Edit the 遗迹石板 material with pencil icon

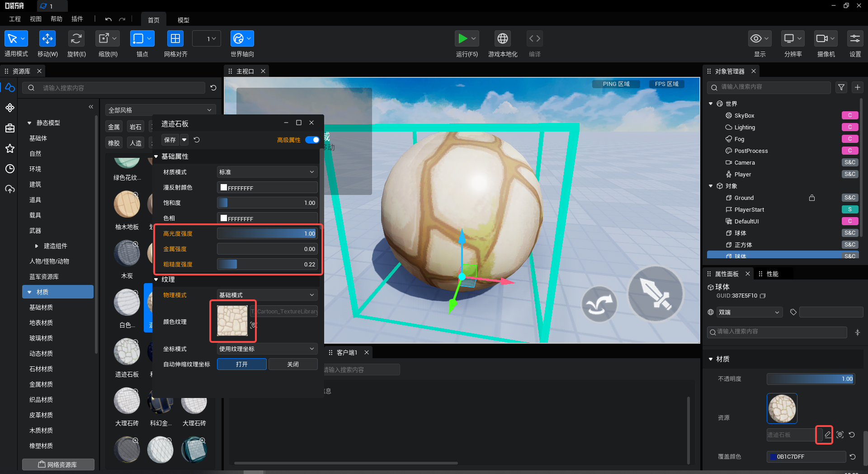pyautogui.click(x=828, y=435)
